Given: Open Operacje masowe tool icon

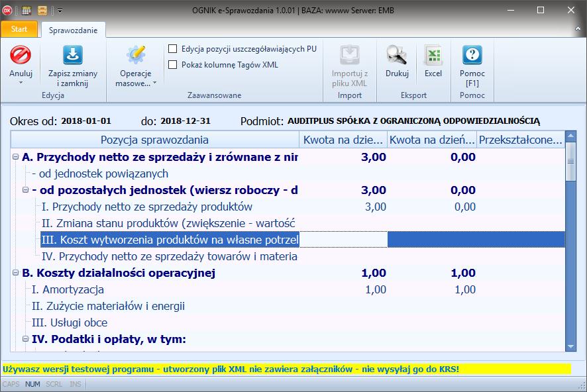Looking at the screenshot, I should click(136, 55).
